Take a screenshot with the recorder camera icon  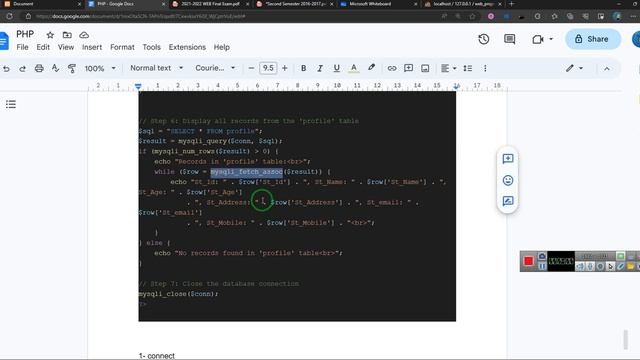pos(542,256)
